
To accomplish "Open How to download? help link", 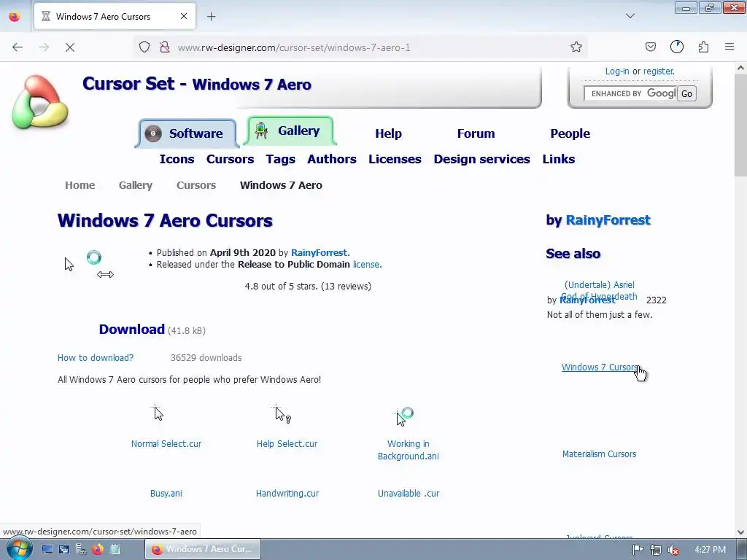I will 96,357.
